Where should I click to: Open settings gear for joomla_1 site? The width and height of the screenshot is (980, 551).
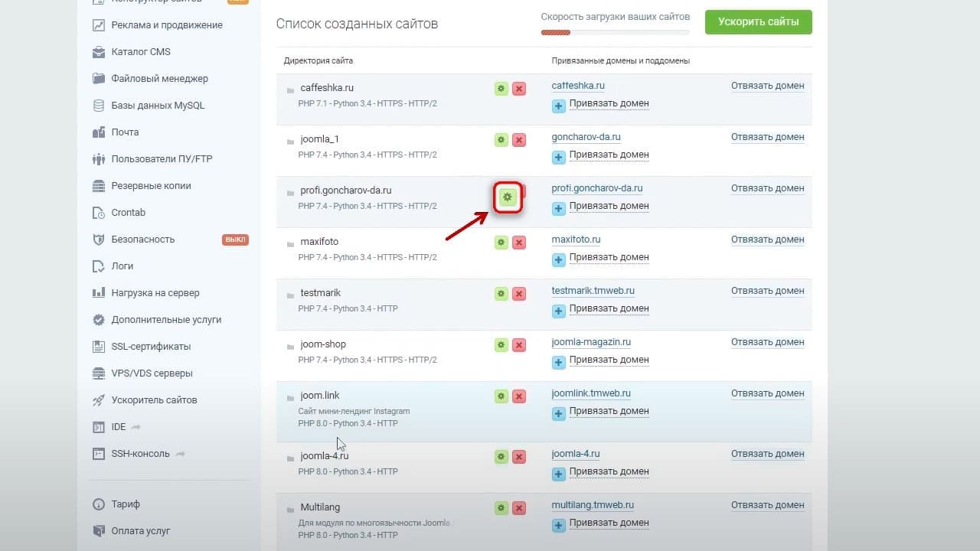click(x=501, y=140)
